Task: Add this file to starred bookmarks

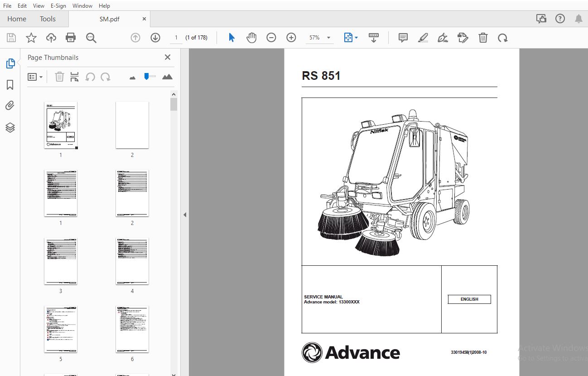Action: coord(31,38)
